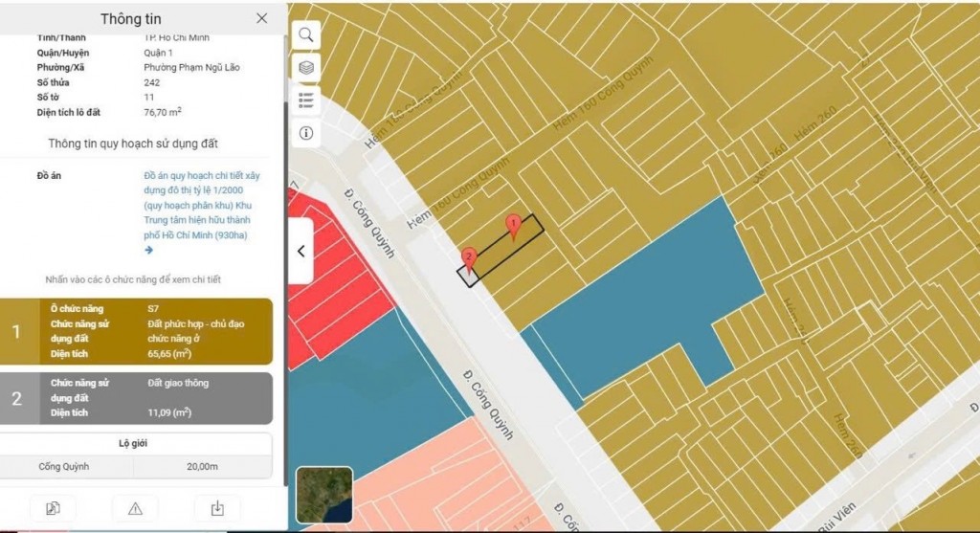Viewport: 980px width, 533px height.
Task: Select the Cống Quỳnh road-width row
Action: [x=136, y=467]
